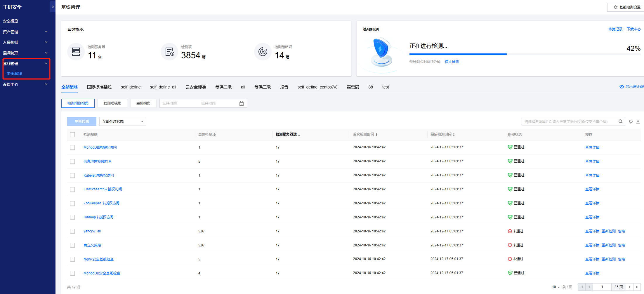Check the MongoDB未授权访问 row checkbox
The width and height of the screenshot is (644, 294).
[x=72, y=147]
